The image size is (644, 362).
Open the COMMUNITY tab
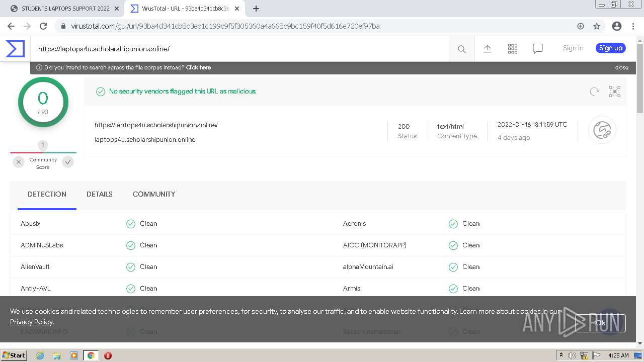pyautogui.click(x=154, y=194)
